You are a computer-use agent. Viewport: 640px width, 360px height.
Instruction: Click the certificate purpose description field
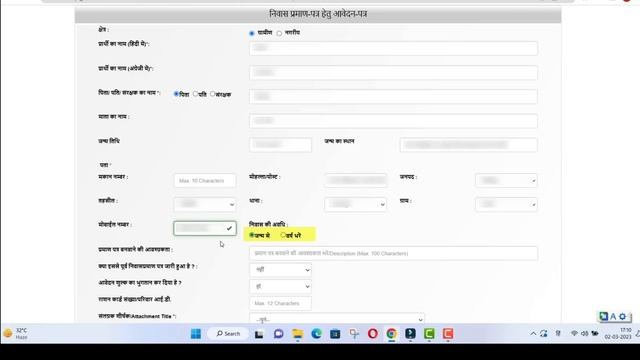click(393, 253)
